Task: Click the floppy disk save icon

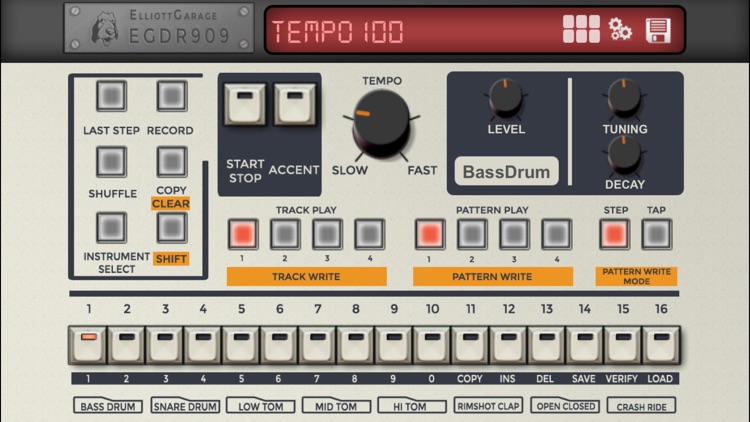Action: click(659, 30)
